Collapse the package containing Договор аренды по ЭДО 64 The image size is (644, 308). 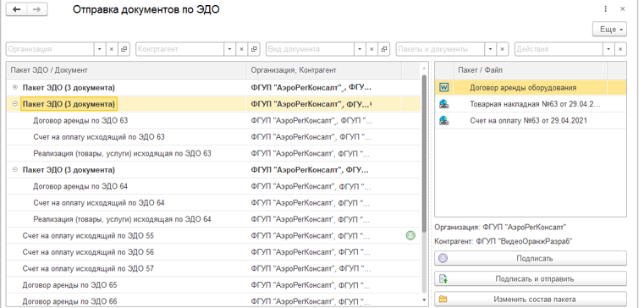15,169
